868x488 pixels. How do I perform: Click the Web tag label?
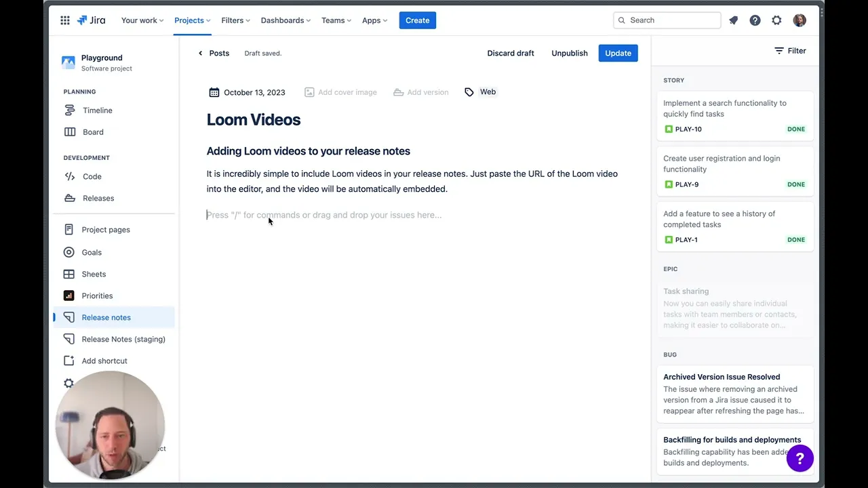coord(488,92)
